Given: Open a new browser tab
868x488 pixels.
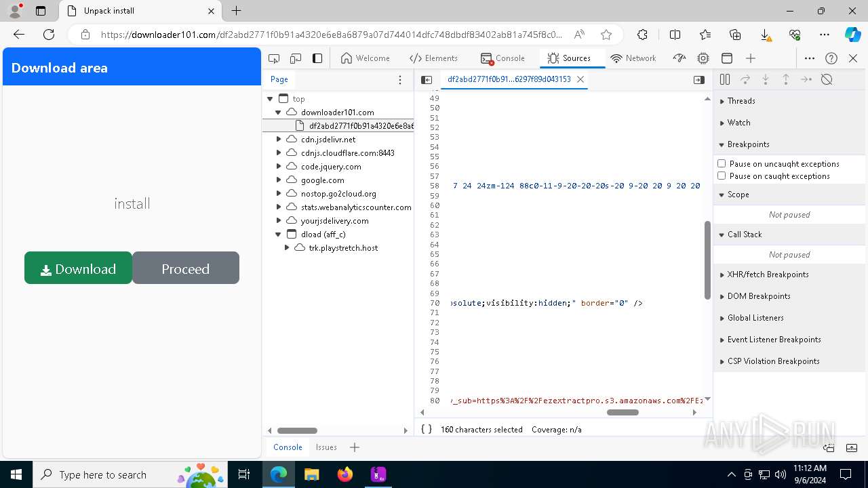Looking at the screenshot, I should pyautogui.click(x=236, y=11).
